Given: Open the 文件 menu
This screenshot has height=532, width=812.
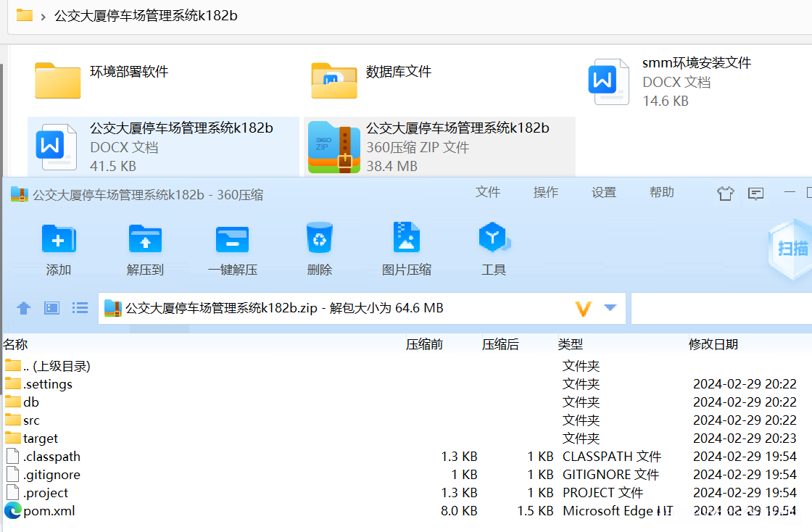Looking at the screenshot, I should tap(488, 193).
